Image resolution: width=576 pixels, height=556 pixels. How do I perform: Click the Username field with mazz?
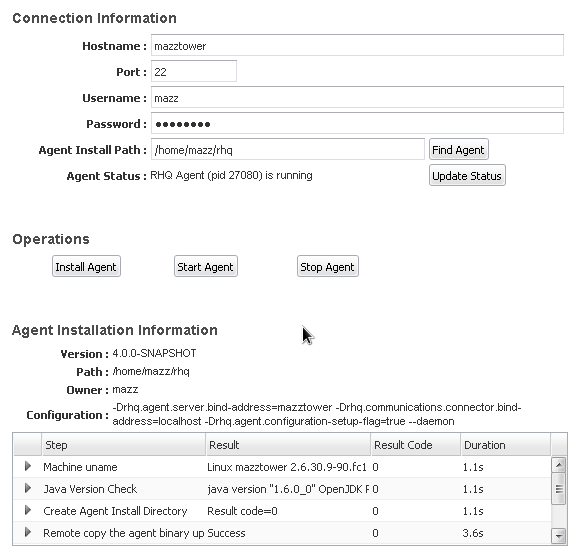357,97
